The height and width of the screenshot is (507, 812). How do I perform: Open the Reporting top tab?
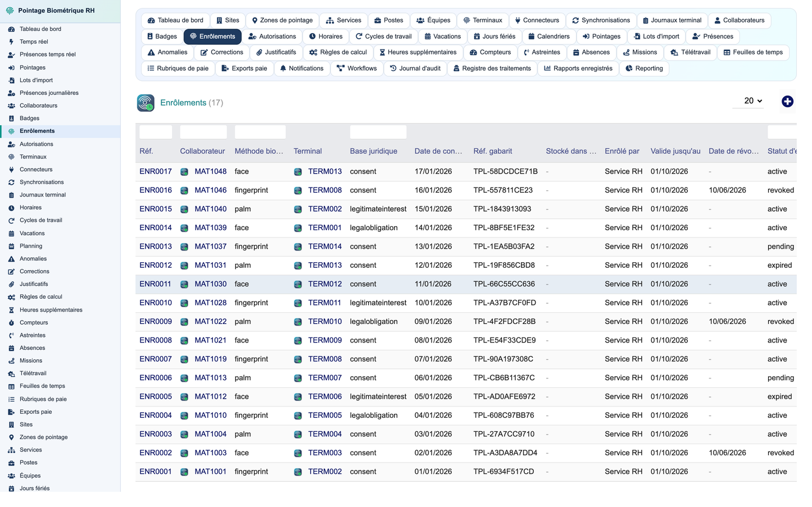(x=644, y=68)
